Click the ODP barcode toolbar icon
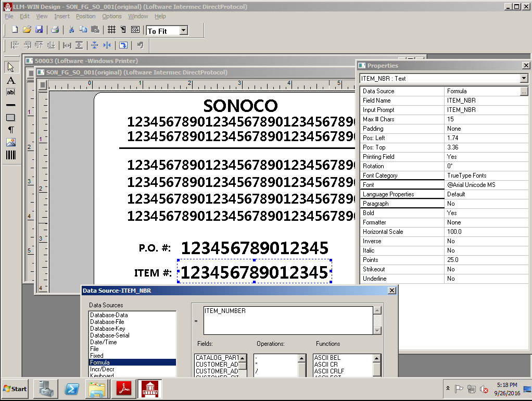532x401 pixels. tap(135, 30)
